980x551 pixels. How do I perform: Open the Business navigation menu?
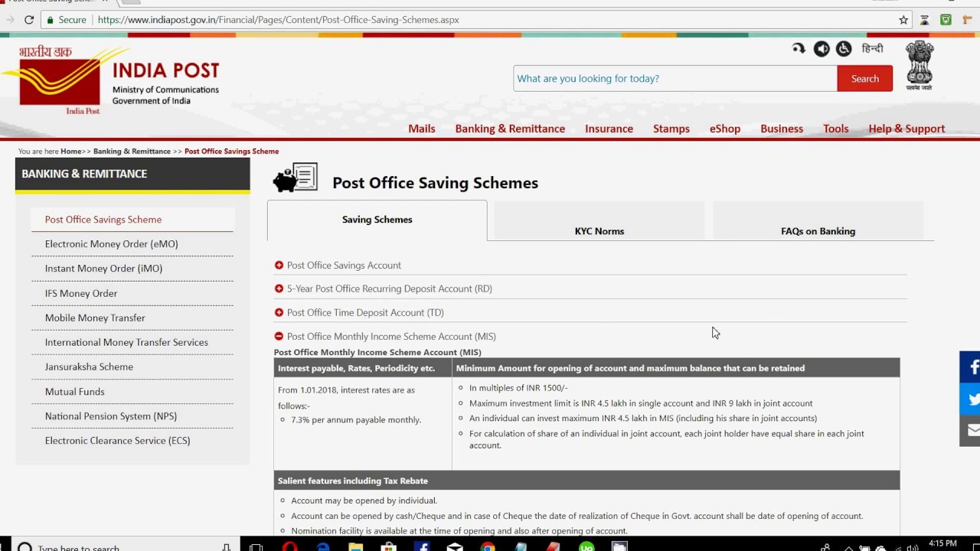pos(782,129)
